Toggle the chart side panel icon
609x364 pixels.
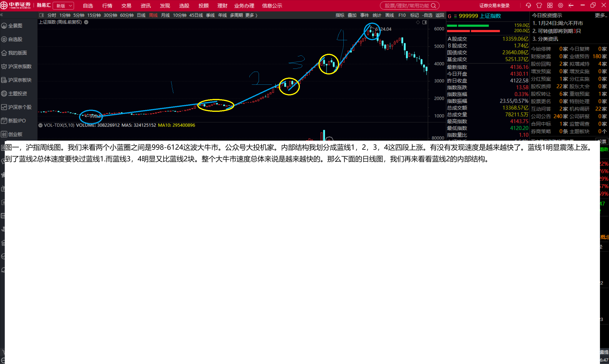425,22
